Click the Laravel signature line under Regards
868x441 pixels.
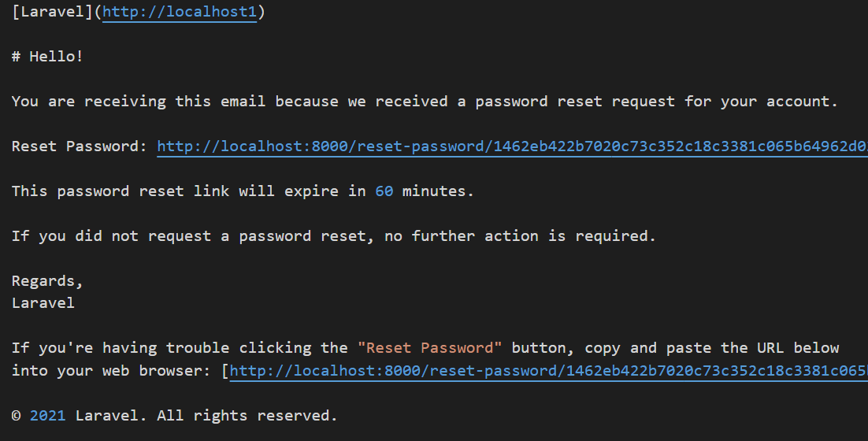(x=43, y=303)
